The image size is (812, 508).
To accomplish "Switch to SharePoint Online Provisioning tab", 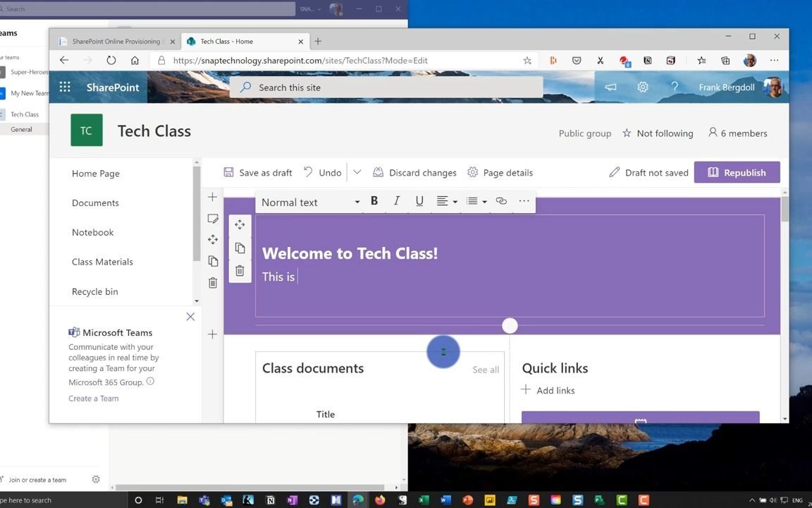I will [118, 42].
